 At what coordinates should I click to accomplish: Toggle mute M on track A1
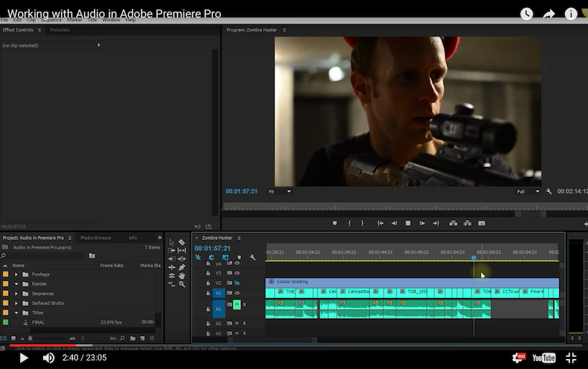tap(237, 305)
